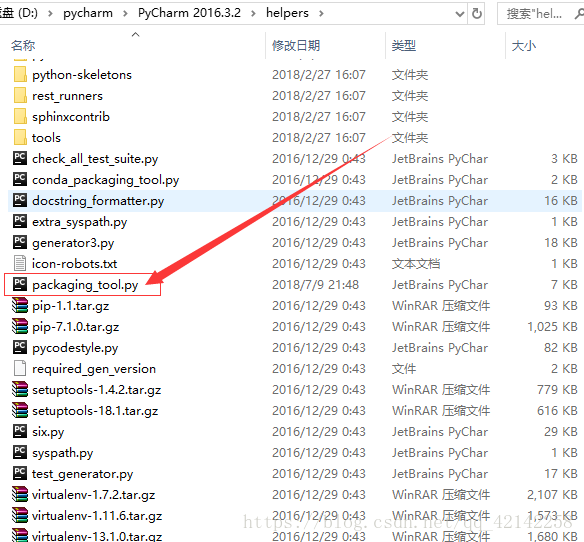Sort by the 大小 column header
Viewport: 584px width, 542px height.
[524, 45]
